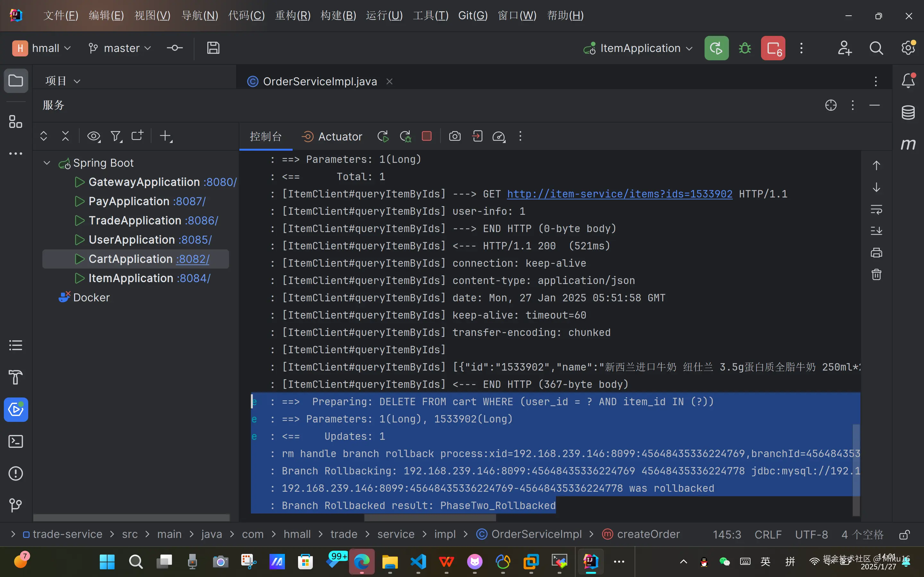Open the item-service URL link in console
Viewport: 924px width, 577px height.
point(619,194)
